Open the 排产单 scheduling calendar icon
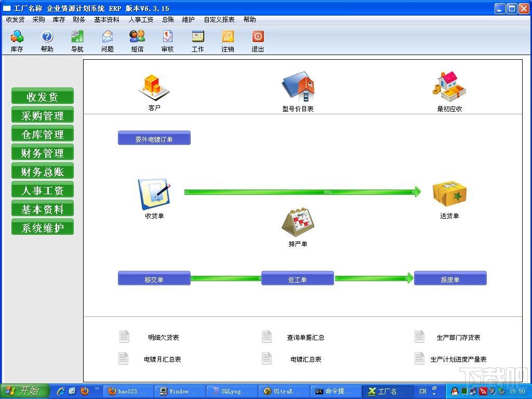Image resolution: width=532 pixels, height=399 pixels. coord(298,222)
